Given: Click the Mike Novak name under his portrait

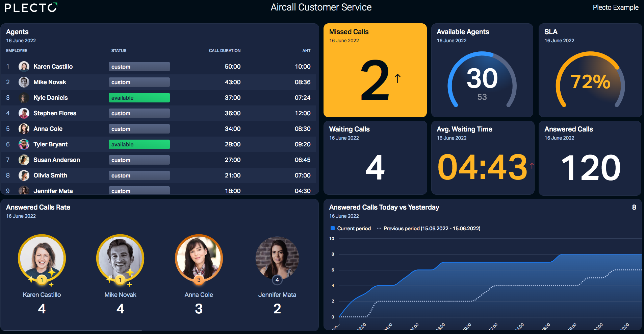Looking at the screenshot, I should pyautogui.click(x=120, y=295).
